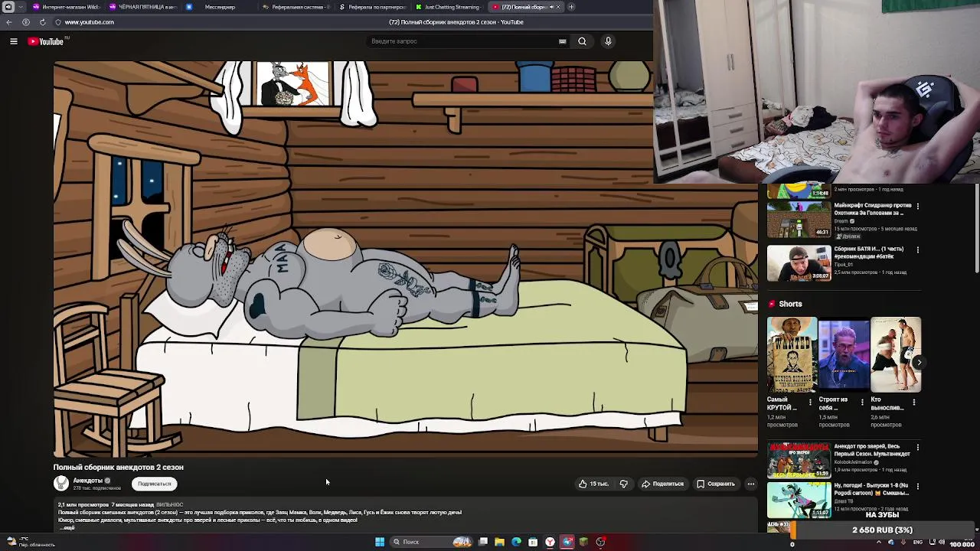Start voice search with microphone icon
The height and width of the screenshot is (551, 980).
pyautogui.click(x=608, y=41)
